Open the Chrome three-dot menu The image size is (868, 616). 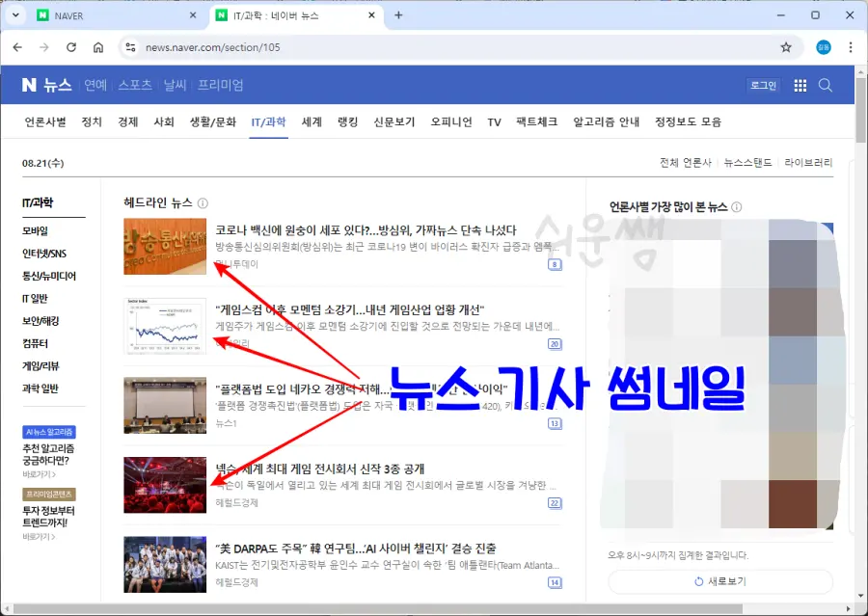851,46
